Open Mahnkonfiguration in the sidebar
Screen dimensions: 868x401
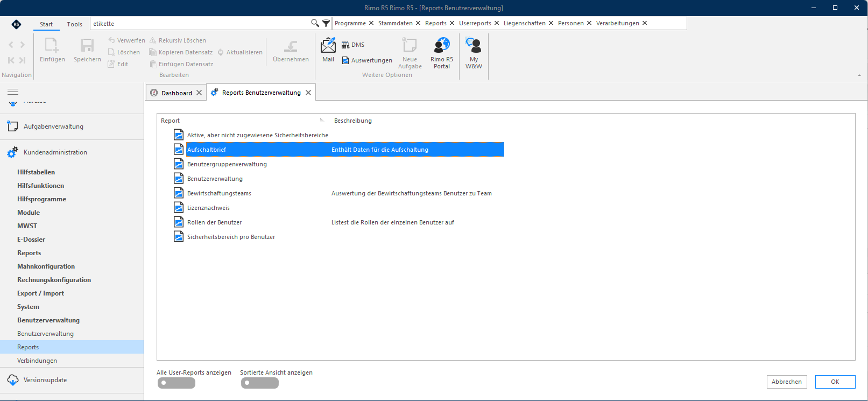[x=72, y=266]
